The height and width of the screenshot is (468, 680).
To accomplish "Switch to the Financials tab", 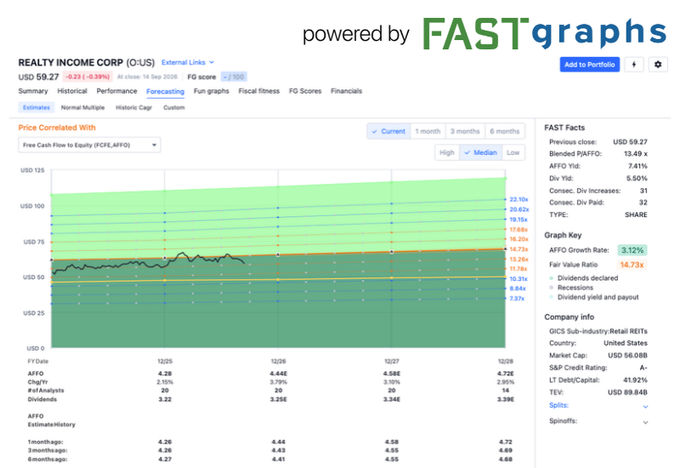I will point(346,91).
